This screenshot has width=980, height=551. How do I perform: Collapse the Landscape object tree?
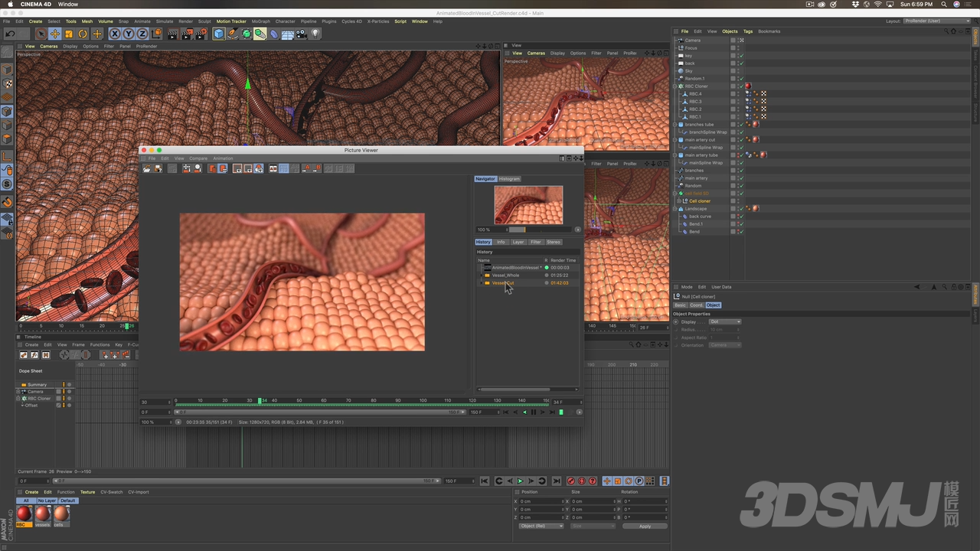pyautogui.click(x=675, y=208)
